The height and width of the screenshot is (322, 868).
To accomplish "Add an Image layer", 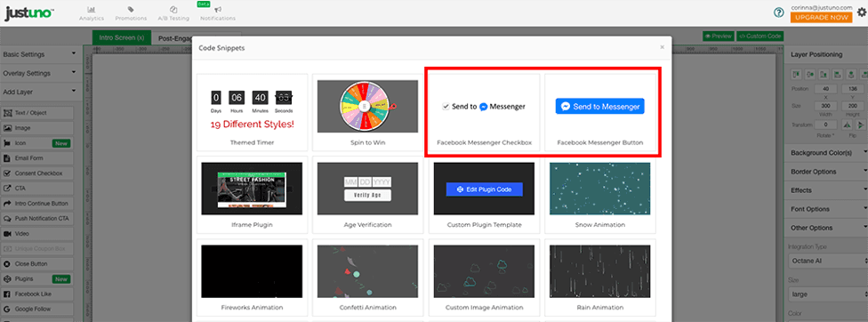I will click(x=37, y=128).
